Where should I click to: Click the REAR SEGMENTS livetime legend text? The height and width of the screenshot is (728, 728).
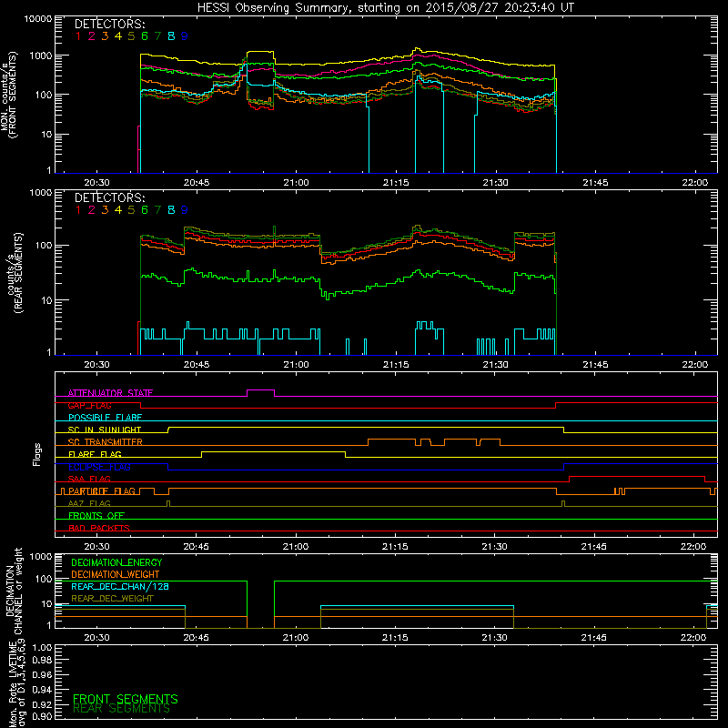tap(121, 709)
